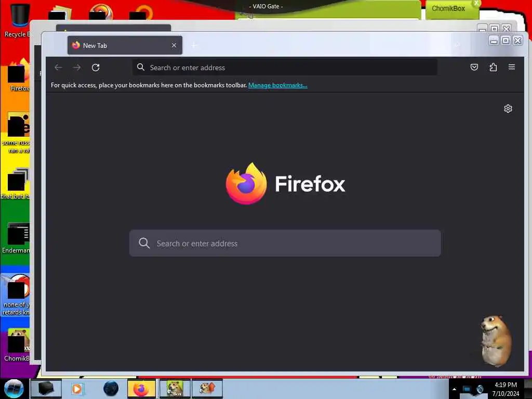Switch to the Firefox taskbar button

(141, 389)
